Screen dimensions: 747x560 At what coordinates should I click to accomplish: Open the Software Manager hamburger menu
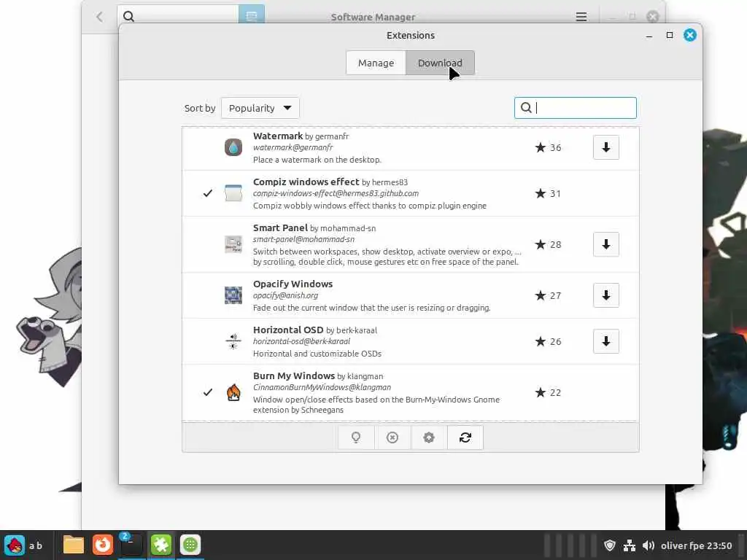pyautogui.click(x=581, y=17)
